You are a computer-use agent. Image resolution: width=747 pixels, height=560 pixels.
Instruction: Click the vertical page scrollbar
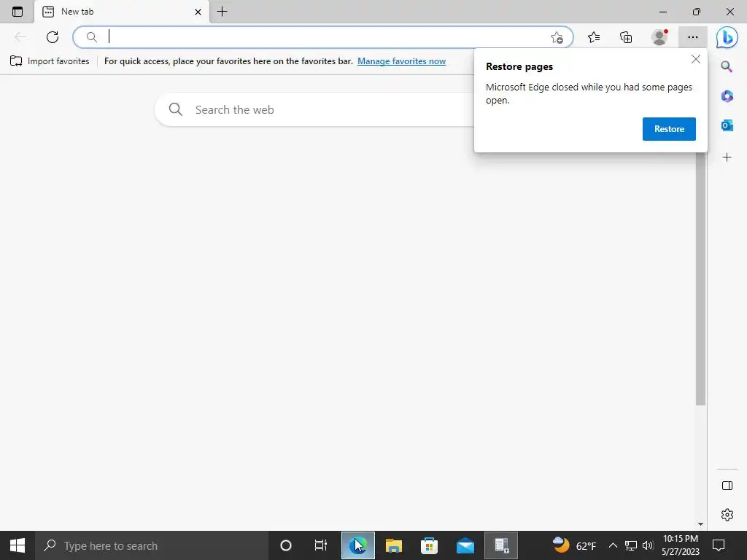click(x=700, y=279)
